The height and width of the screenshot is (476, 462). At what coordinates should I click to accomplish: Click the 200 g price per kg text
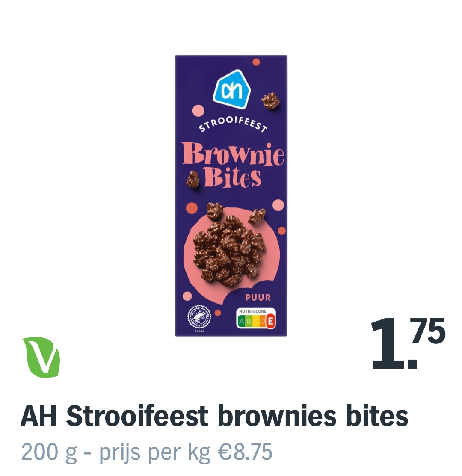click(x=147, y=452)
